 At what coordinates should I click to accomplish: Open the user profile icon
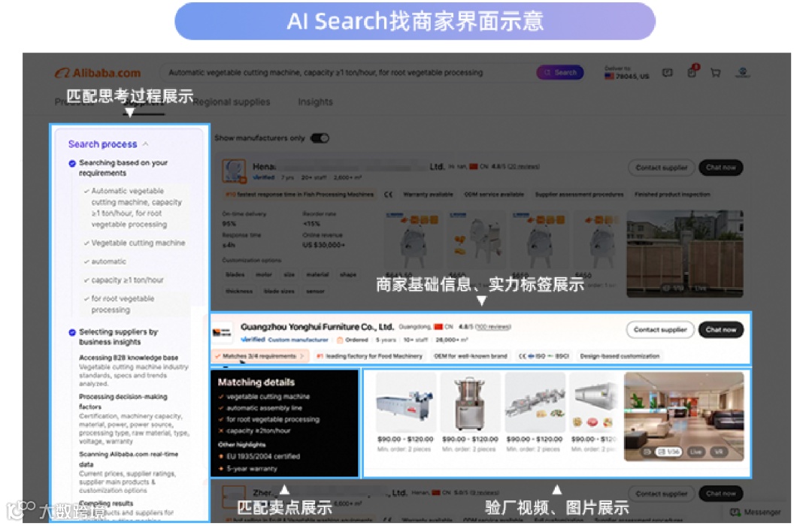pyautogui.click(x=743, y=72)
